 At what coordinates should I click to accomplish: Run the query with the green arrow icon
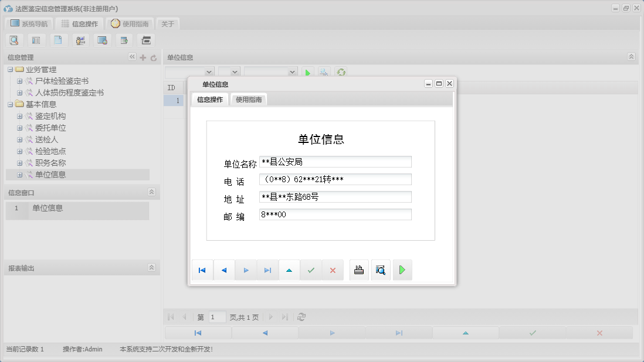click(307, 72)
